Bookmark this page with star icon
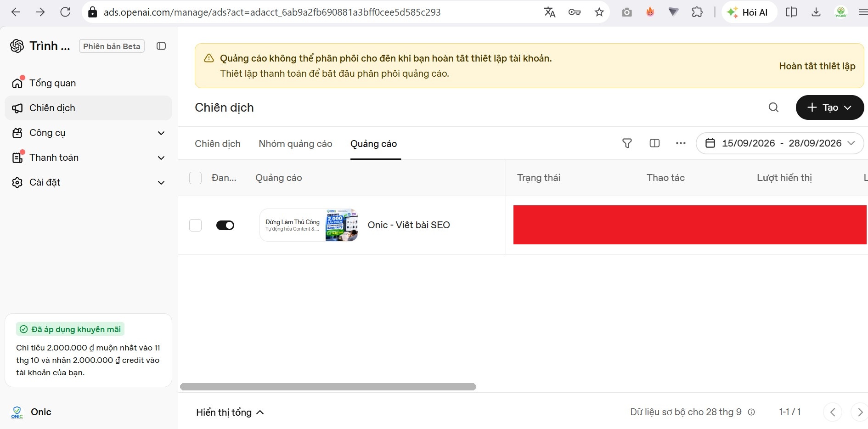 [x=599, y=12]
